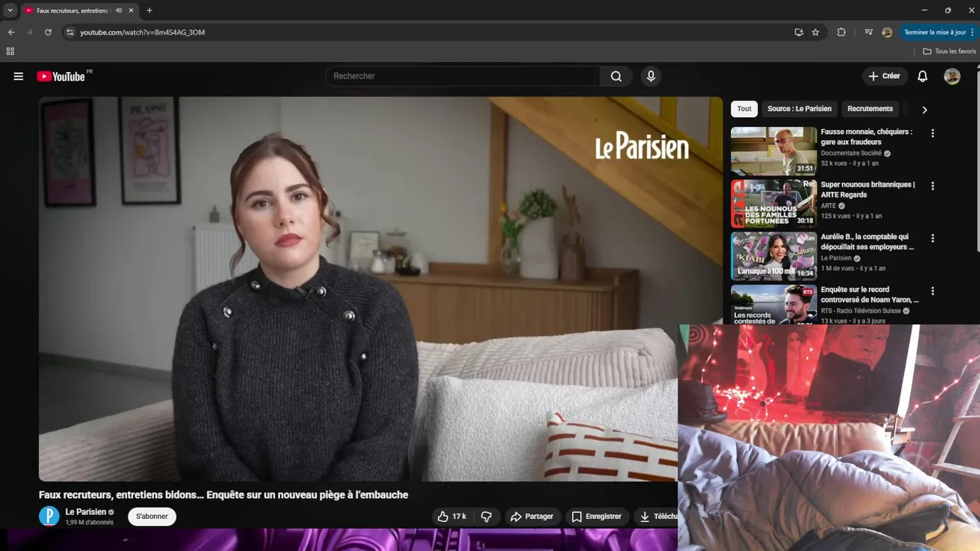Dislike the video with thumbs down
Screen dimensions: 980x551
click(486, 517)
